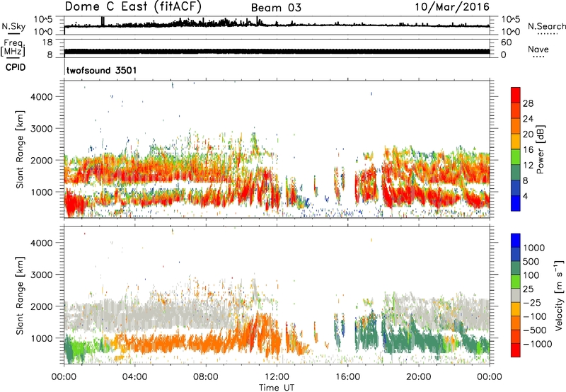Click the noise spike near 02:00 in the N.Sky panel

(103, 21)
